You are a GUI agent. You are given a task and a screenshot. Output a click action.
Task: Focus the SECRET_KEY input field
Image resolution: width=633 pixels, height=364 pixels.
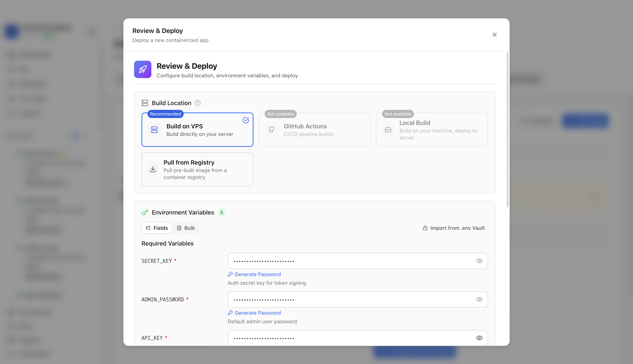click(358, 261)
